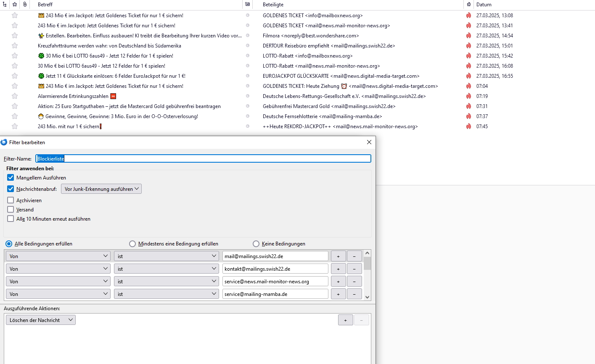The image size is (595, 364).
Task: Open first condition's Von field dropdown
Action: [58, 256]
